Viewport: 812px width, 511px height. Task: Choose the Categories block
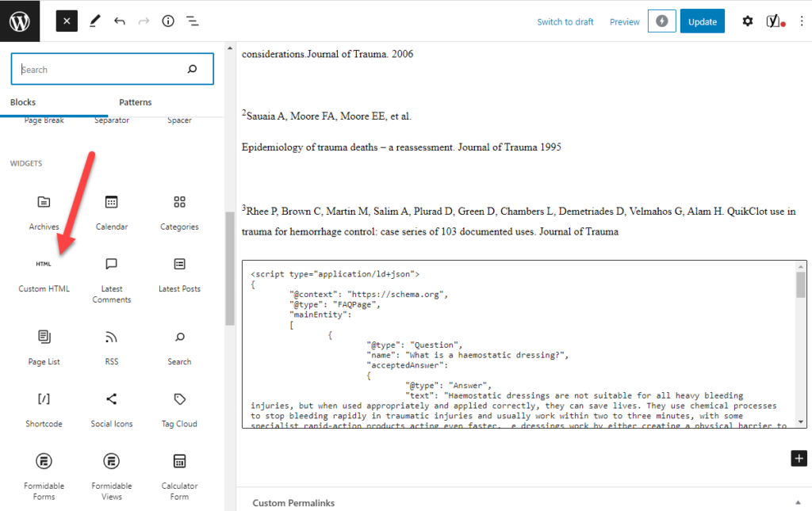pos(179,211)
